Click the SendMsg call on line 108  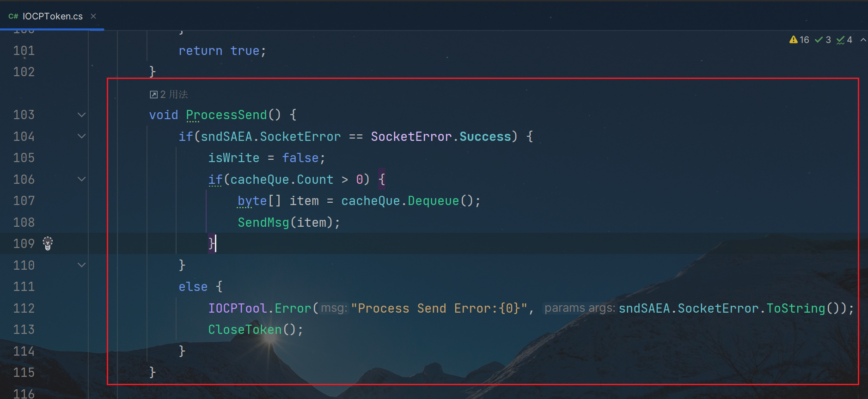point(263,223)
